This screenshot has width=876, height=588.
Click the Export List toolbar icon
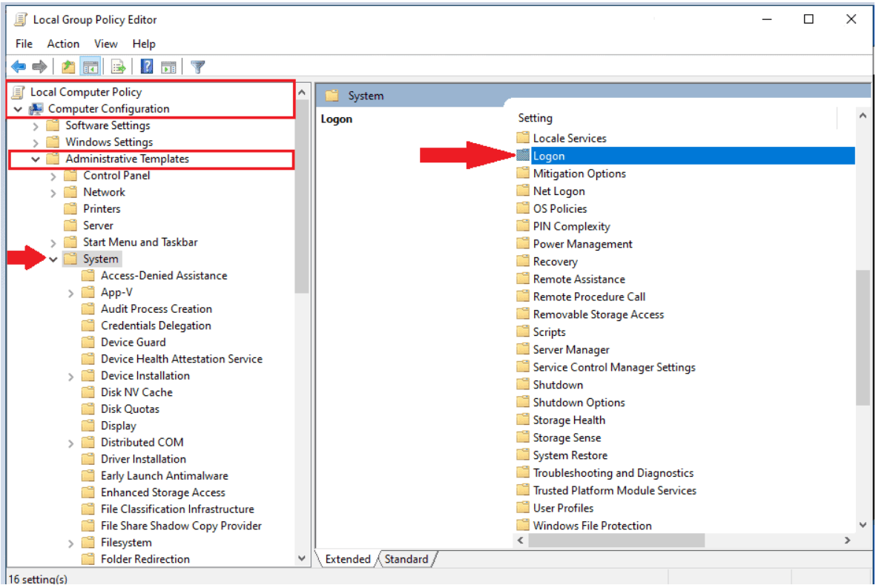point(119,66)
